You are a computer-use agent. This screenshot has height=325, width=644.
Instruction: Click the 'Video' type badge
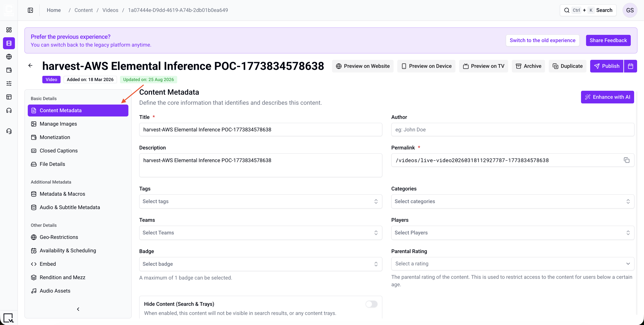pyautogui.click(x=51, y=80)
